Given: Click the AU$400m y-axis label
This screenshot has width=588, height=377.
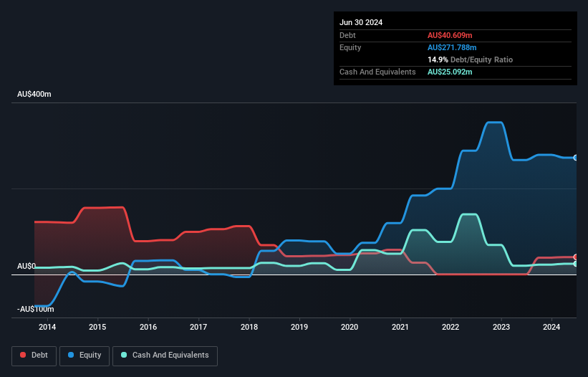Looking at the screenshot, I should tap(34, 94).
